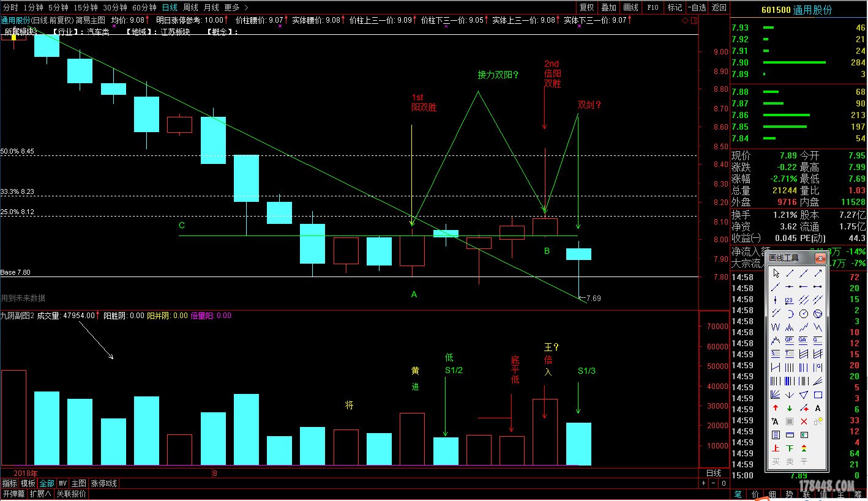This screenshot has width=868, height=501.
Task: Choose the percentage lines tool
Action: [x=776, y=353]
